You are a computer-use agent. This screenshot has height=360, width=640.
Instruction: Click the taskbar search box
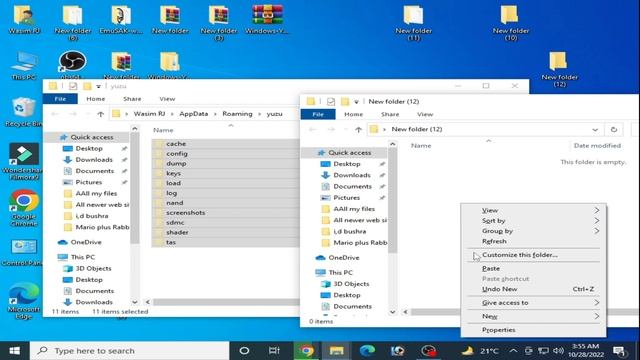pos(129,351)
